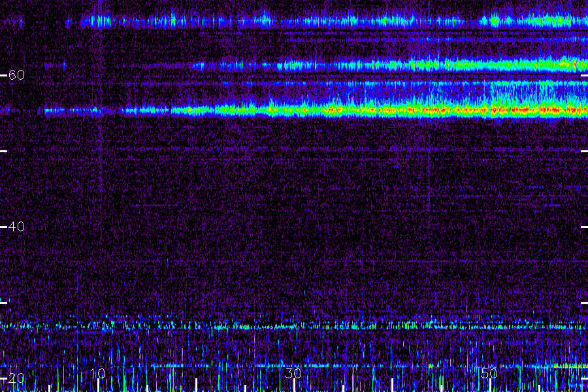Viewport: 588px width, 392px height.
Task: Click the "30" time axis label
Action: (x=293, y=373)
